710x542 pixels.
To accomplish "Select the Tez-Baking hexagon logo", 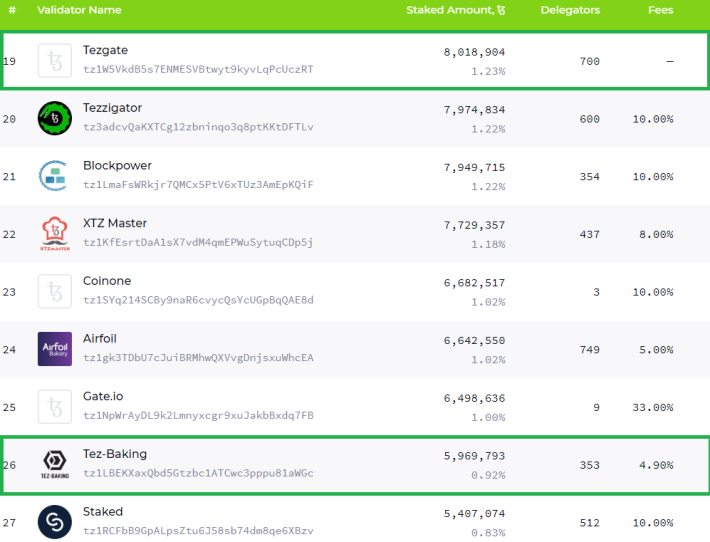I will (x=55, y=465).
